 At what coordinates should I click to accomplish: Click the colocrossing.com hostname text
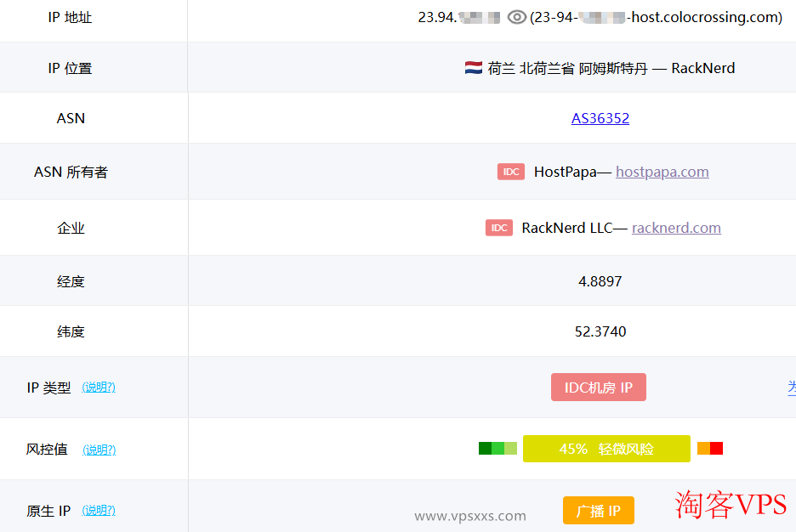[x=704, y=17]
